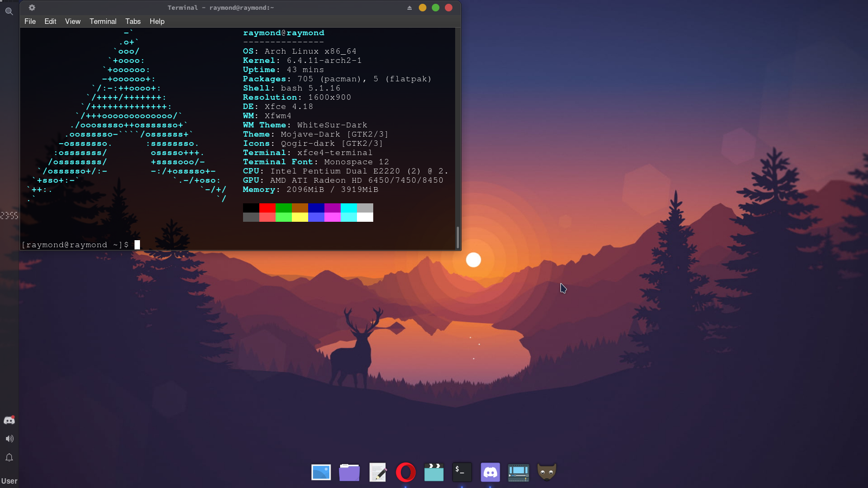Click the terminal icon in the dock

(462, 472)
